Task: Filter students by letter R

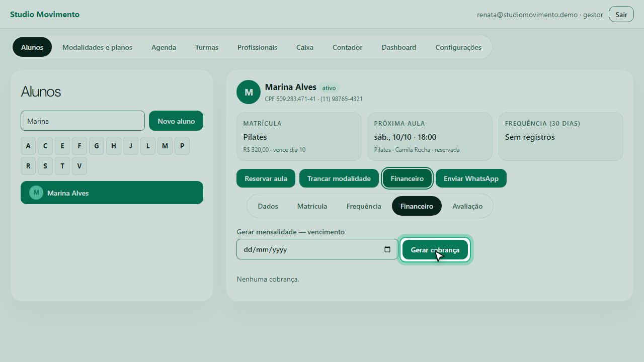Action: [x=28, y=166]
